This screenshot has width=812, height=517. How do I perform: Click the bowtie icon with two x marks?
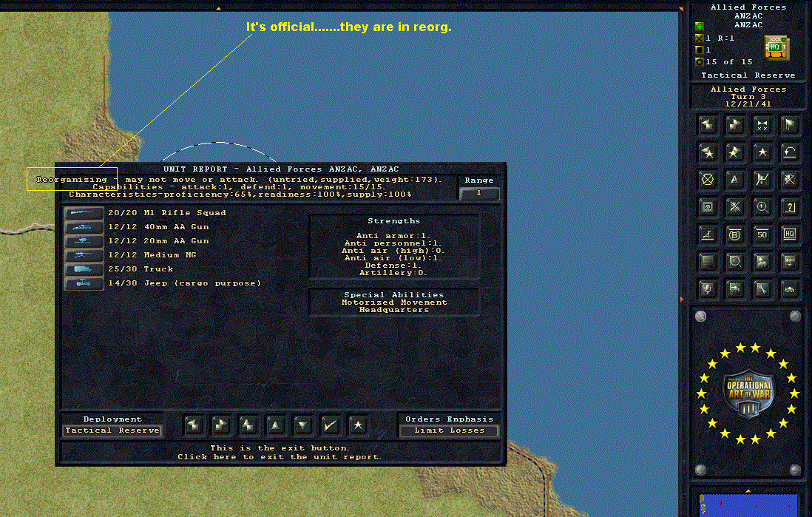point(762,125)
